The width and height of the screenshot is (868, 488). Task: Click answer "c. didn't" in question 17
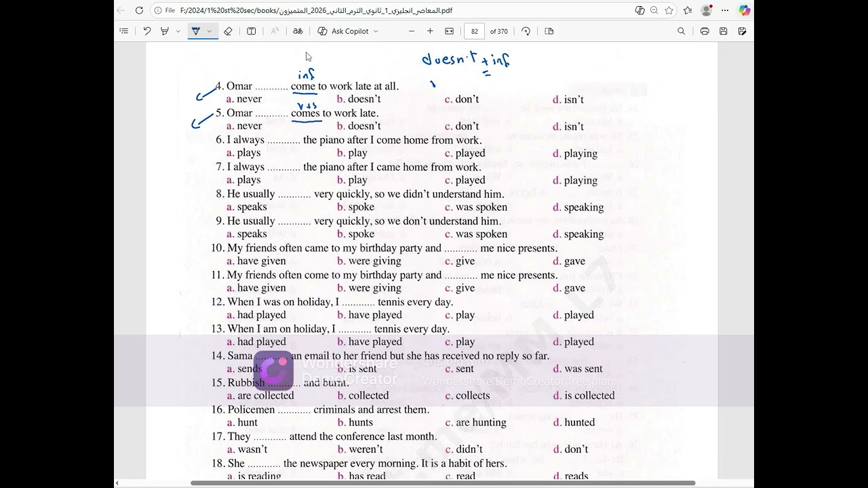[464, 449]
